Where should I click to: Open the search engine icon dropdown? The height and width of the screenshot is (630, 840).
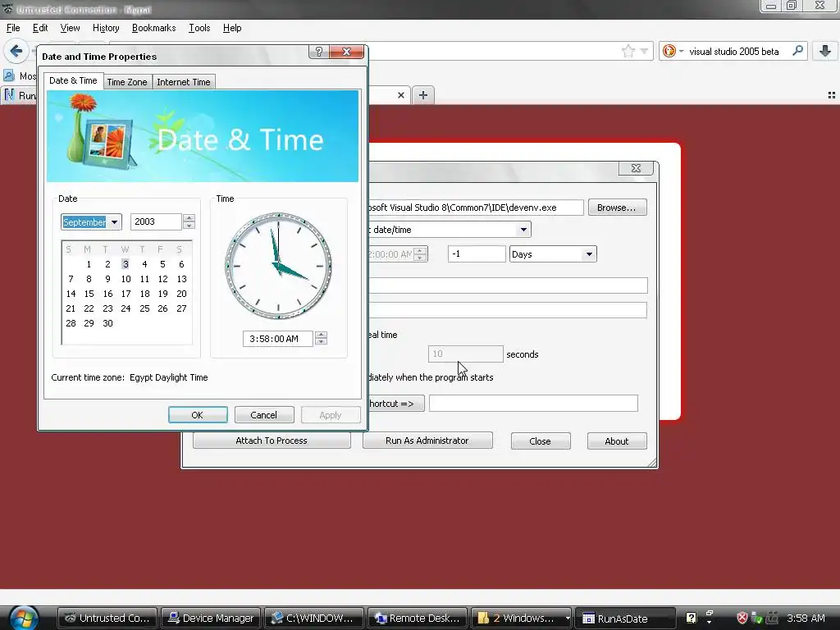point(673,52)
